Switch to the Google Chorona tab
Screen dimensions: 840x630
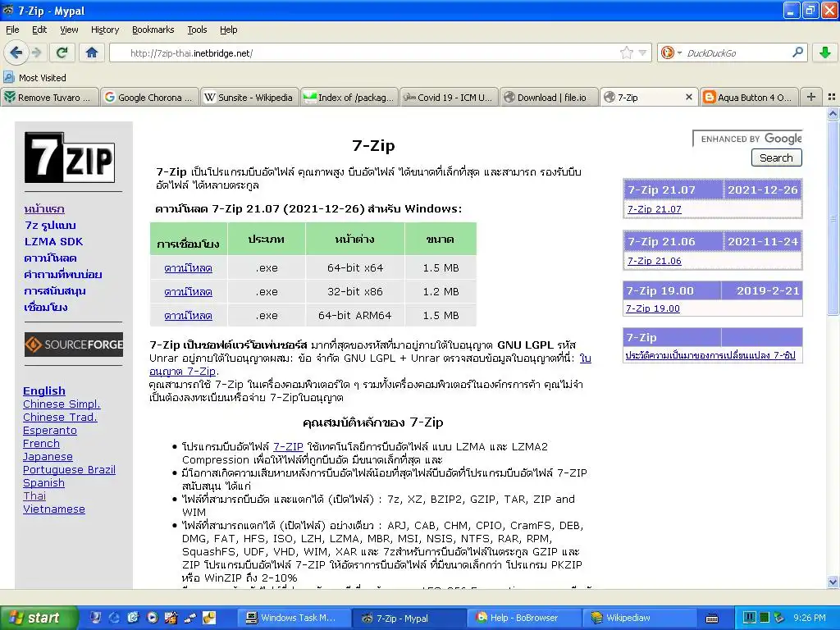(149, 97)
